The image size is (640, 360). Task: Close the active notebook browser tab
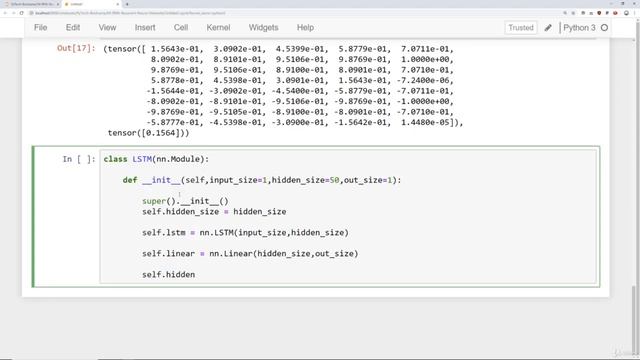pos(118,4)
